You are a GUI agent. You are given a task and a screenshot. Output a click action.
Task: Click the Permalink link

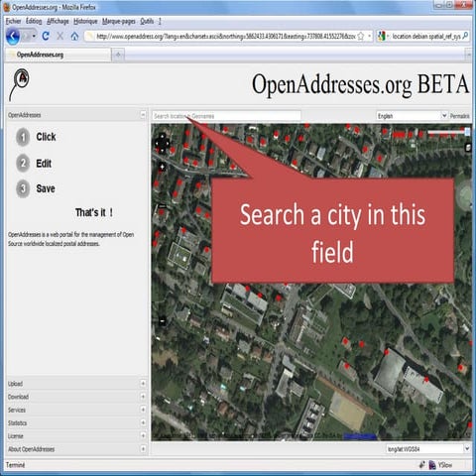460,116
